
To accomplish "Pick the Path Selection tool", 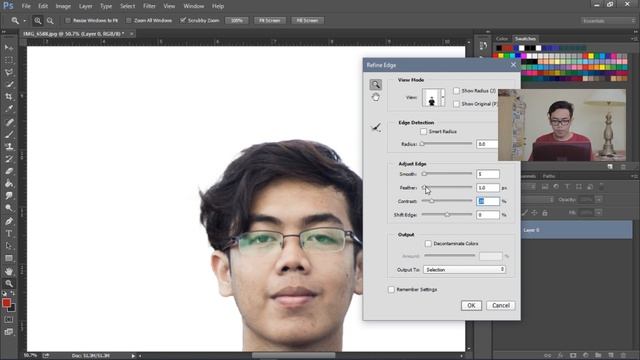I will pyautogui.click(x=9, y=246).
